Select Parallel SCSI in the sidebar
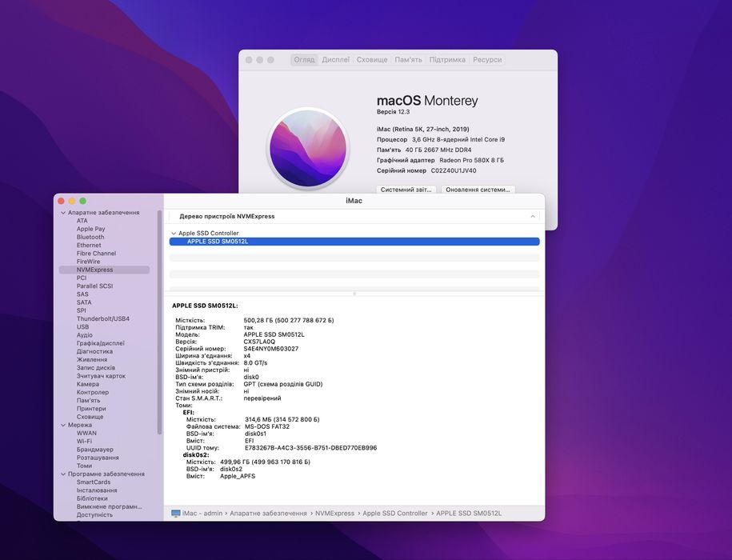The image size is (732, 560). point(94,286)
